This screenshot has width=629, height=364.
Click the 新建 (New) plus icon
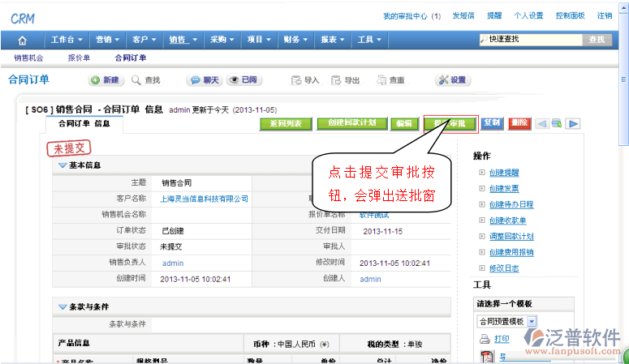pyautogui.click(x=96, y=80)
